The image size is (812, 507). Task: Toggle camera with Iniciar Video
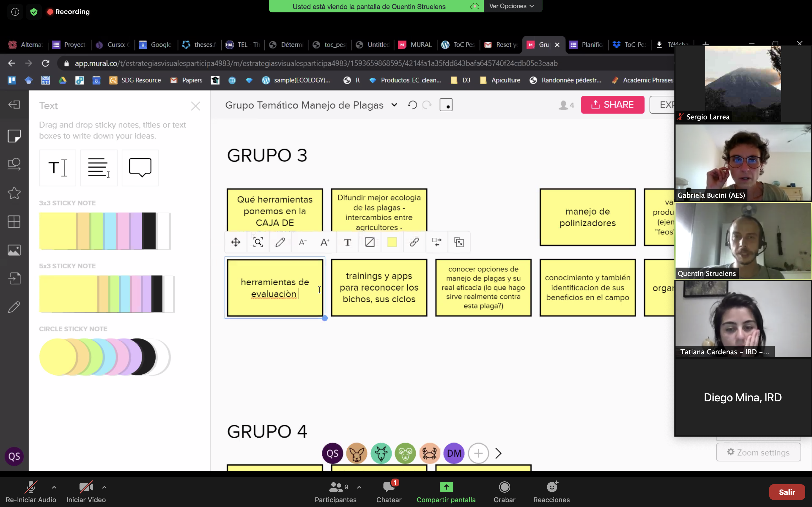point(86,492)
